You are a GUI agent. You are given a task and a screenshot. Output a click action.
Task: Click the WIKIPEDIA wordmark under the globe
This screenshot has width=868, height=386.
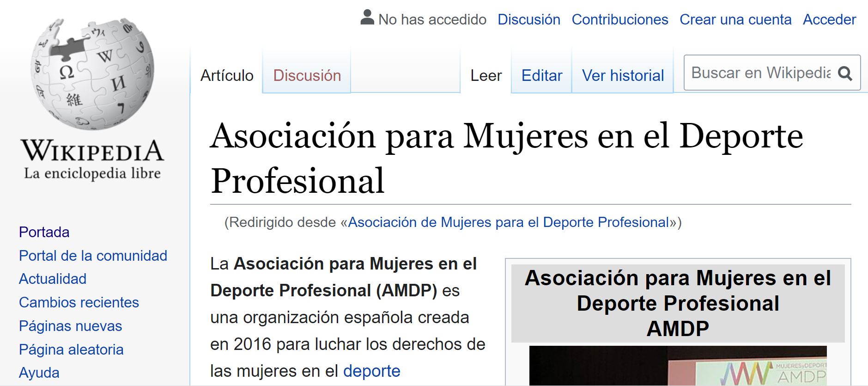(92, 151)
